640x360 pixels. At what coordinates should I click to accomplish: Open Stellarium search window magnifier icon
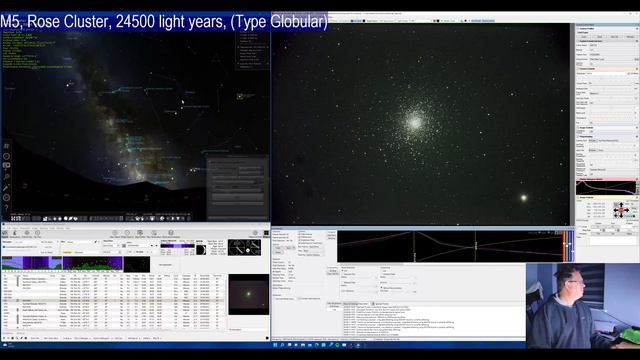click(6, 177)
